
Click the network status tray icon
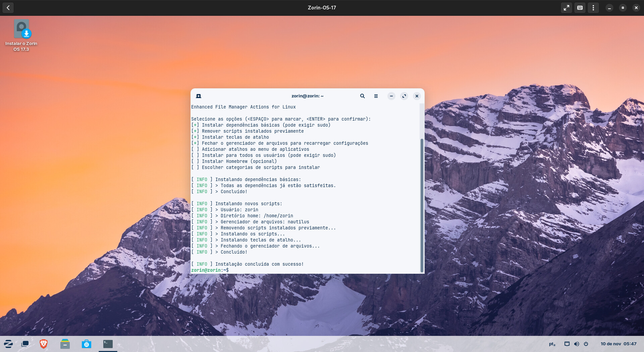[567, 344]
